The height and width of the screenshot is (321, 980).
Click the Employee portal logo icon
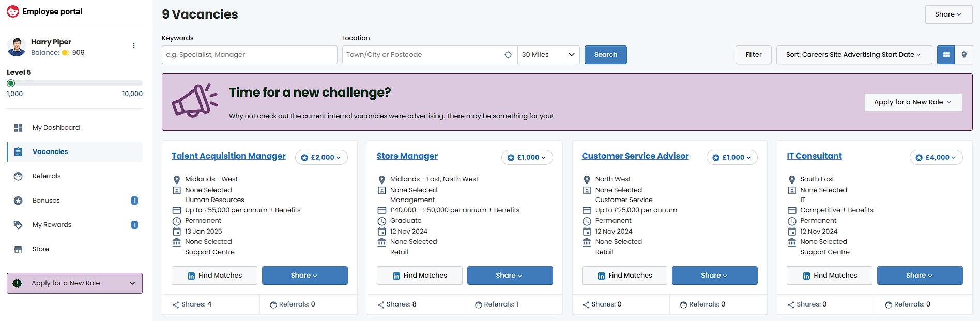13,11
